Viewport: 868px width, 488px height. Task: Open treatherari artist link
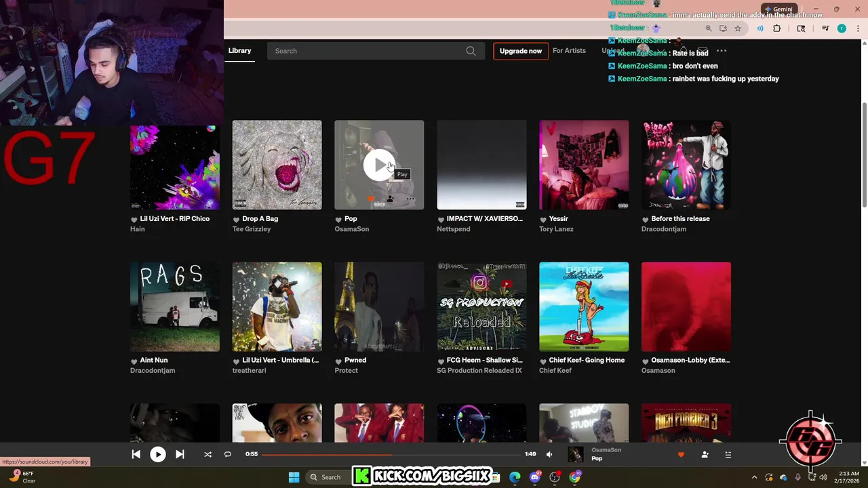click(250, 371)
